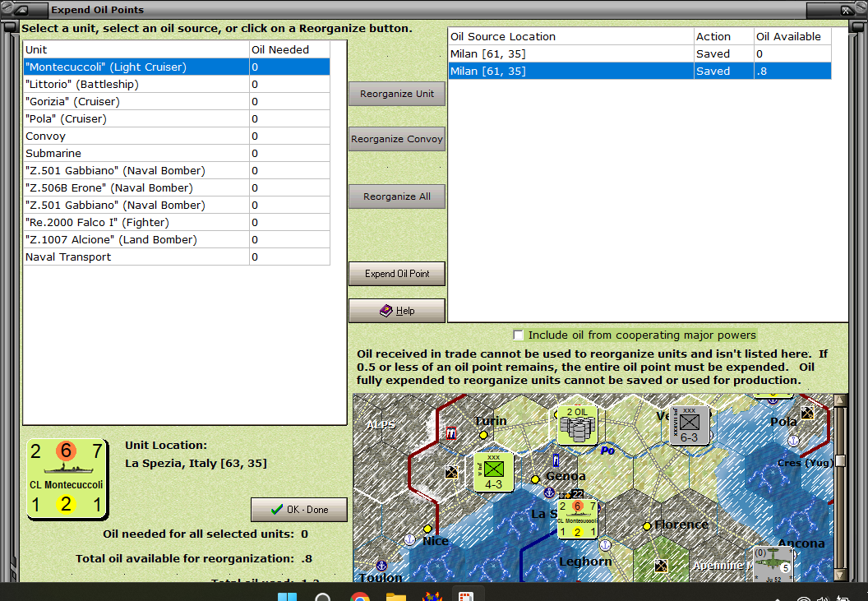
Task: Open Google Chrome from the taskbar
Action: click(x=360, y=596)
